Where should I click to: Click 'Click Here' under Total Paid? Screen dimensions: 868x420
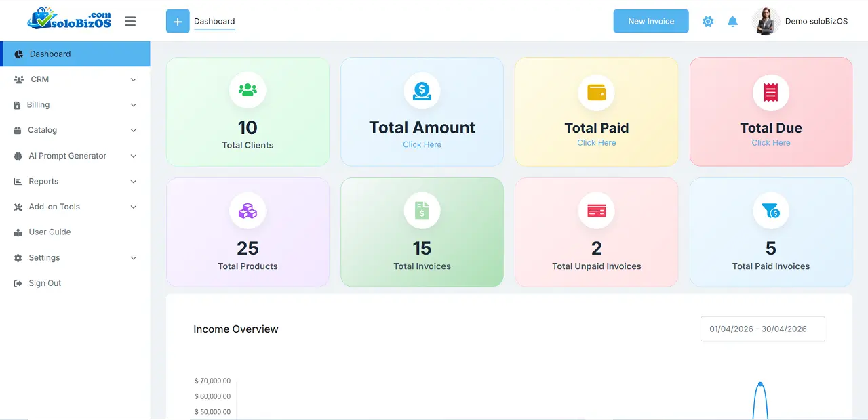(597, 143)
